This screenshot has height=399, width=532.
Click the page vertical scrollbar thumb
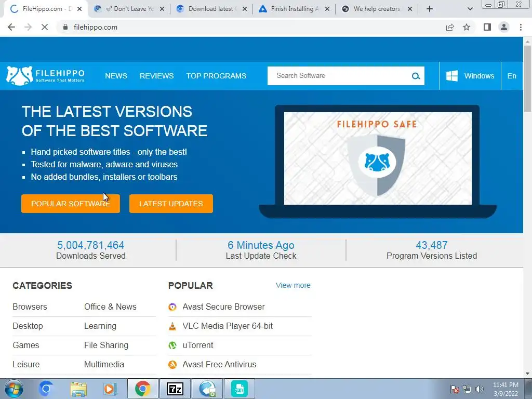coord(527,78)
